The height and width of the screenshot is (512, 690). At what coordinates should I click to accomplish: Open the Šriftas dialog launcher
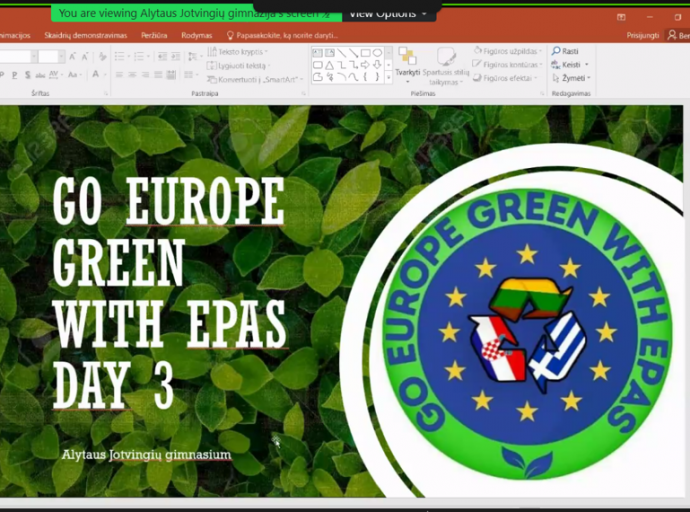click(x=106, y=93)
